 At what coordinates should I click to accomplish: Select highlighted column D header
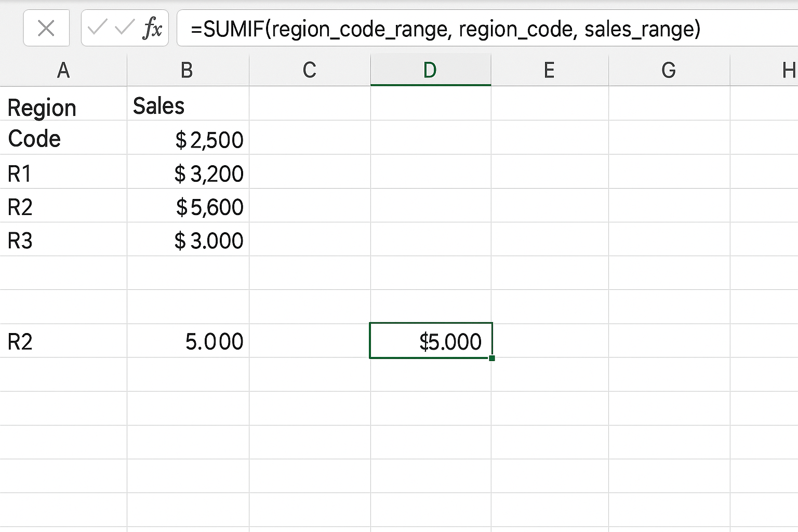[x=431, y=70]
